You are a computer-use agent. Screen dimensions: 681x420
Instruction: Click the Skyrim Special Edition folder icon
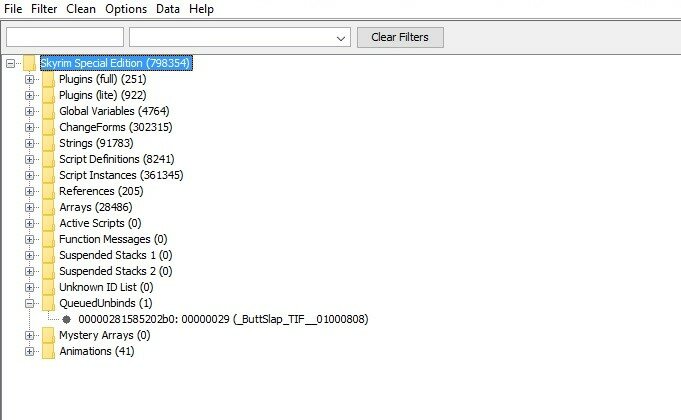(30, 63)
